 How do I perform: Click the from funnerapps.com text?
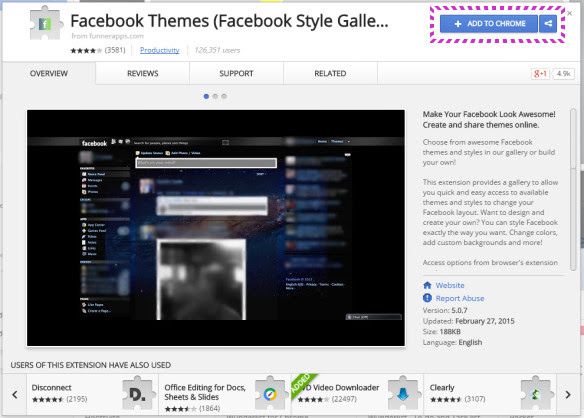pyautogui.click(x=108, y=36)
